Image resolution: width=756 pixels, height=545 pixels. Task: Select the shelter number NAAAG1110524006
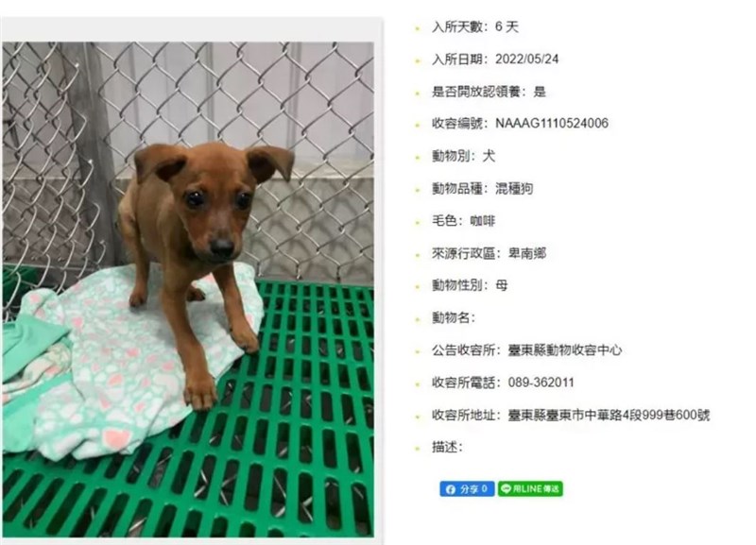[x=552, y=124]
